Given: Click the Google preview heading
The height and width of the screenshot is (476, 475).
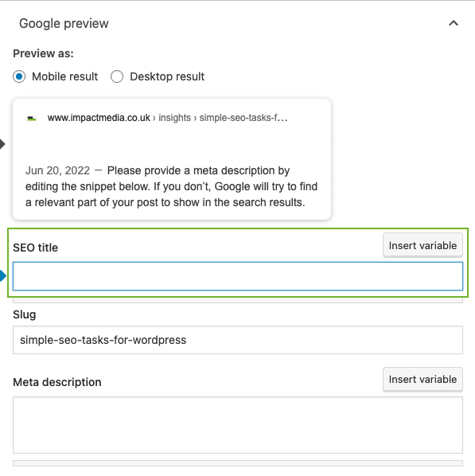Looking at the screenshot, I should (64, 23).
